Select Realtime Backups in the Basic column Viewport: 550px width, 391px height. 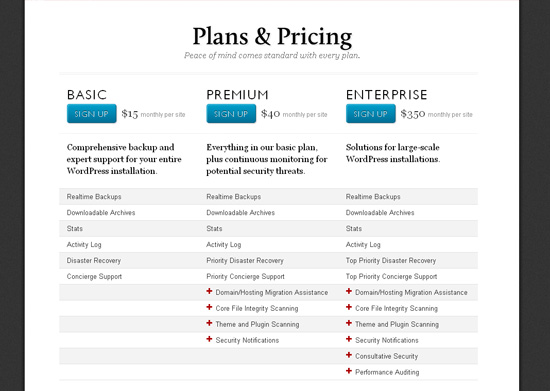coord(94,197)
